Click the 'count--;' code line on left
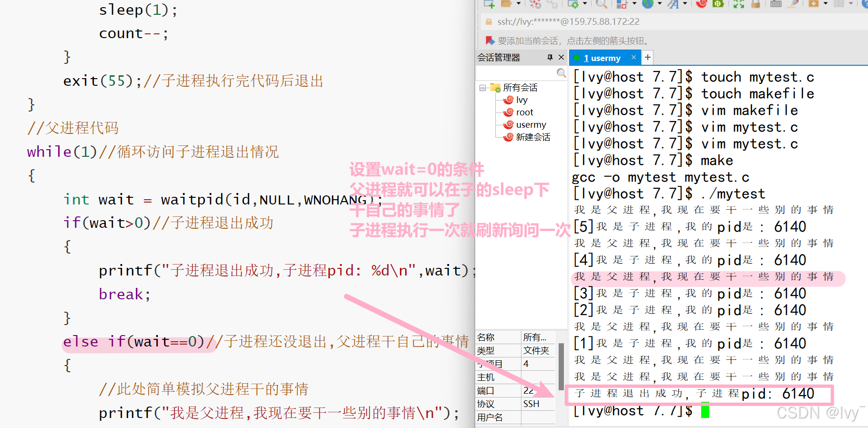 tap(133, 33)
